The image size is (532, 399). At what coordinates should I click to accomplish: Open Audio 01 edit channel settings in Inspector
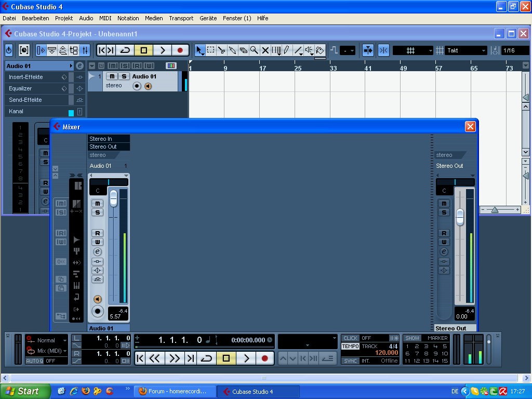79,66
